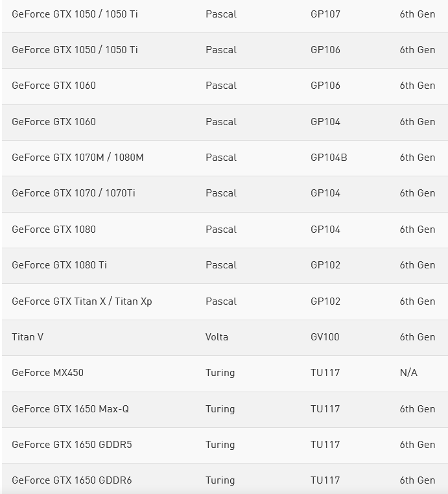Select TU117 in the GTX 1650 GDDR5 row
Screen dimensions: 448x494
point(325,445)
